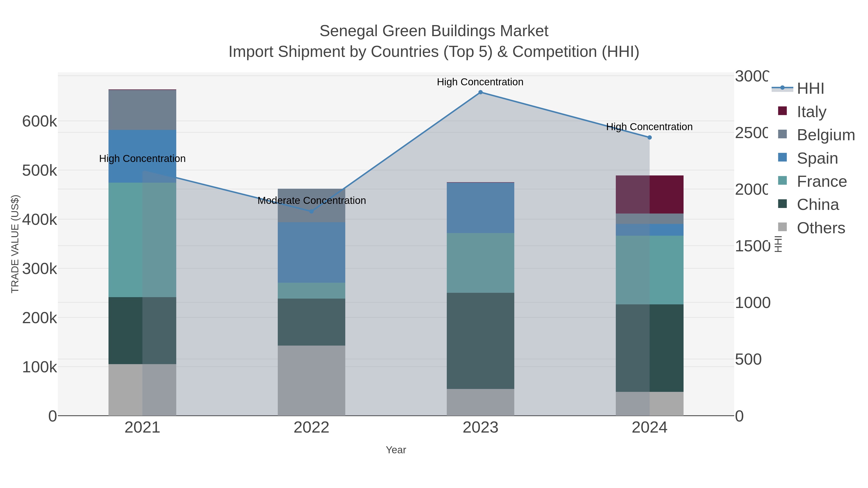This screenshot has height=488, width=868.
Task: Click the 2022 x-axis tick label
Action: click(311, 428)
